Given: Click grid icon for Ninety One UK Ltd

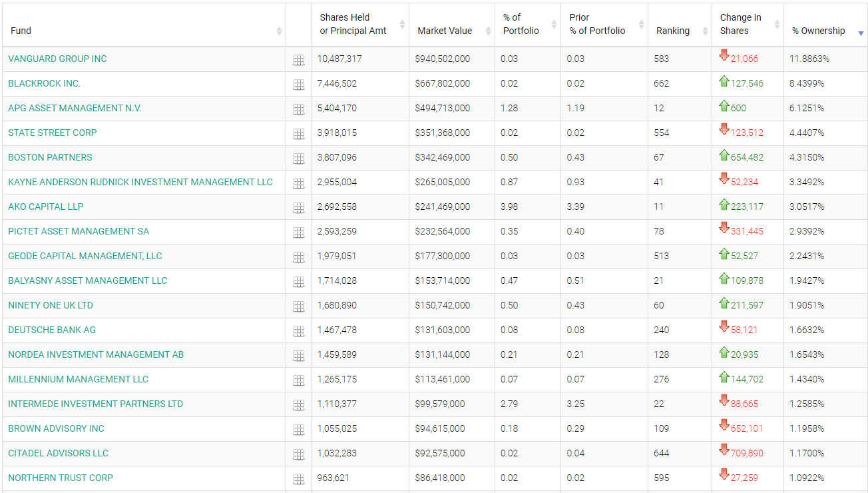Looking at the screenshot, I should 299,307.
